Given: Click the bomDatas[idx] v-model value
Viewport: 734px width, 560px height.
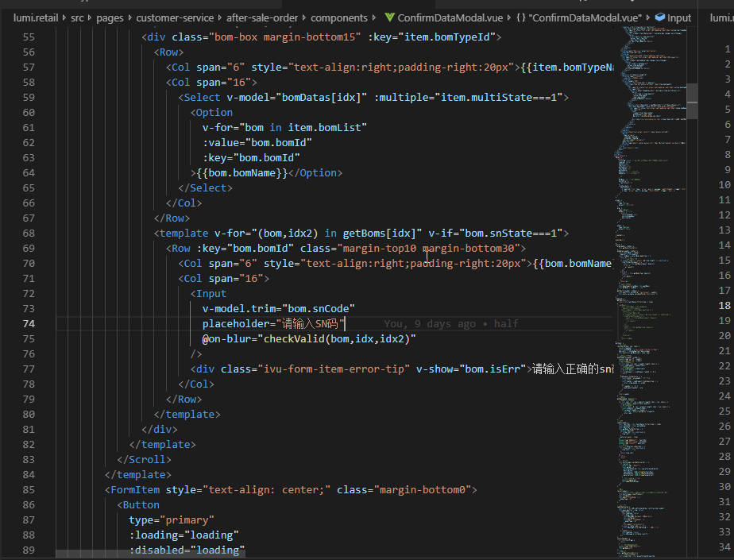Looking at the screenshot, I should (x=321, y=98).
